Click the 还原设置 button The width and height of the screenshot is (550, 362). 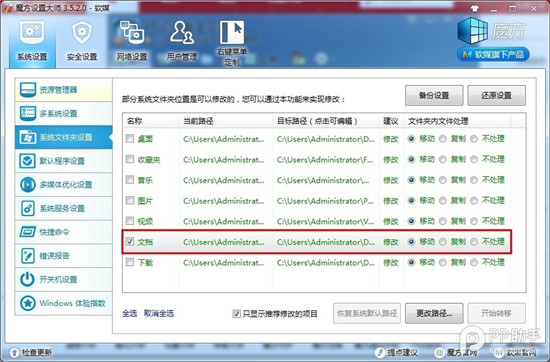tap(496, 95)
